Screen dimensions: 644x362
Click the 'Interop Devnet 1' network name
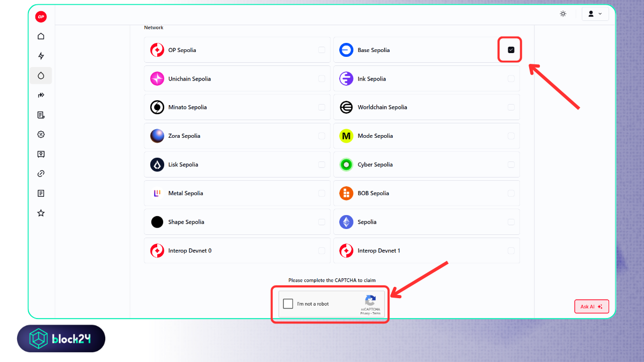tap(379, 250)
